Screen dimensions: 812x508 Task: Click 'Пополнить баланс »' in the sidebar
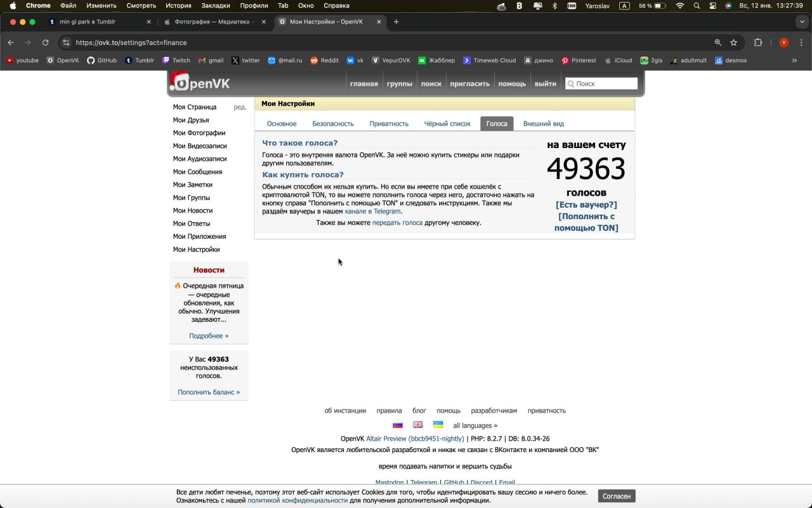click(209, 392)
